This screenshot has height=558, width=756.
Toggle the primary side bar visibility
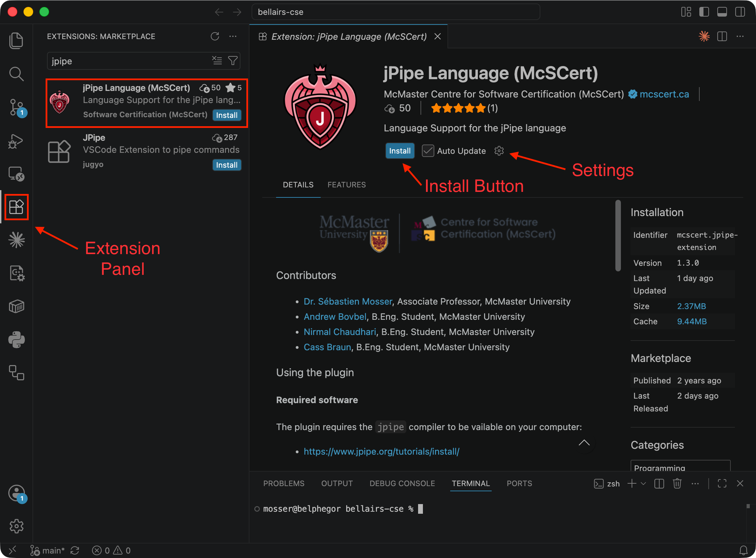(704, 12)
